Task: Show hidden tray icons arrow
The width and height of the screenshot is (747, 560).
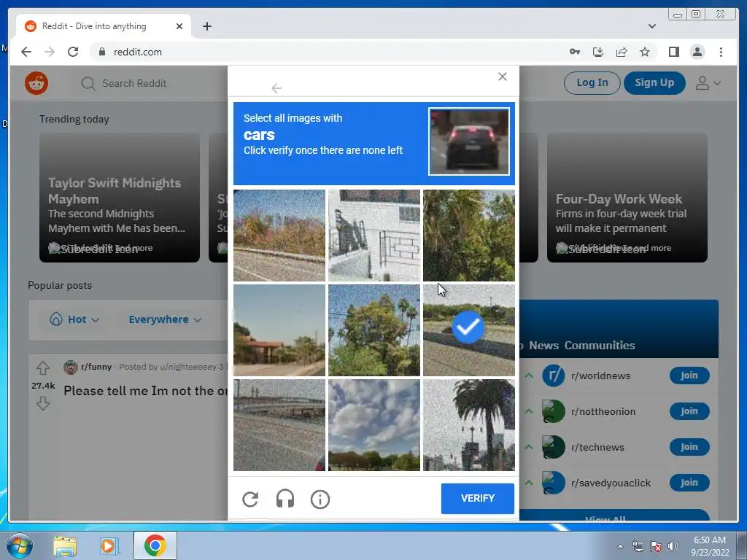Action: tap(620, 547)
